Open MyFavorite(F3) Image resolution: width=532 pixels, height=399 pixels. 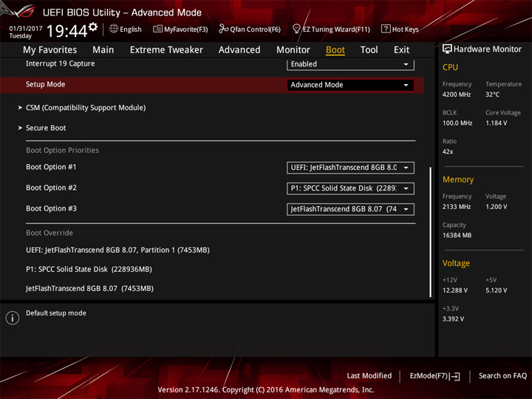click(180, 29)
